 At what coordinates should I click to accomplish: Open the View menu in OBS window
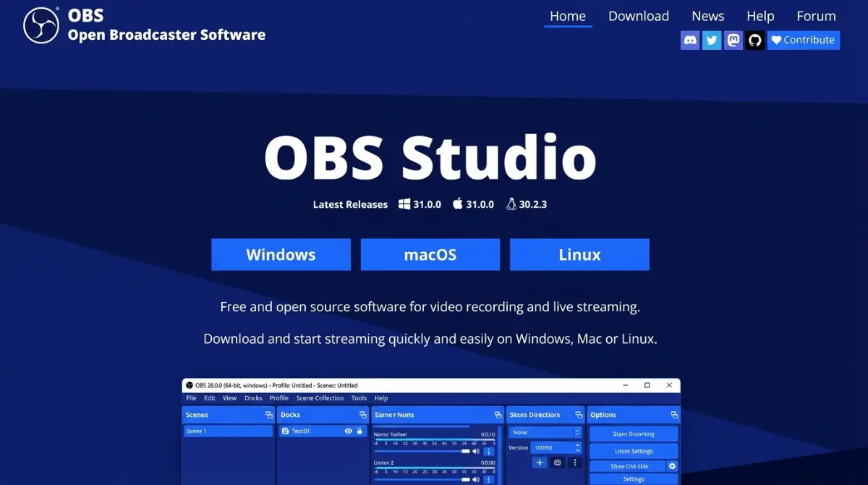(229, 398)
